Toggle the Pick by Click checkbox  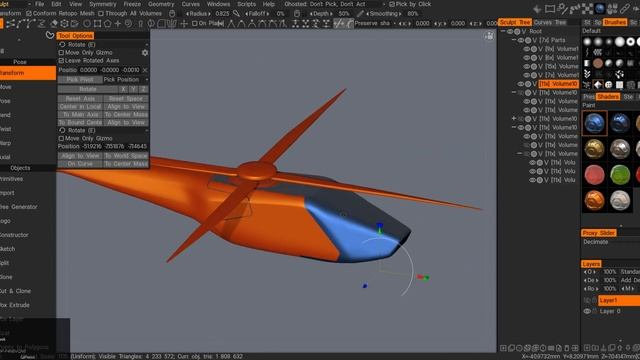392,4
